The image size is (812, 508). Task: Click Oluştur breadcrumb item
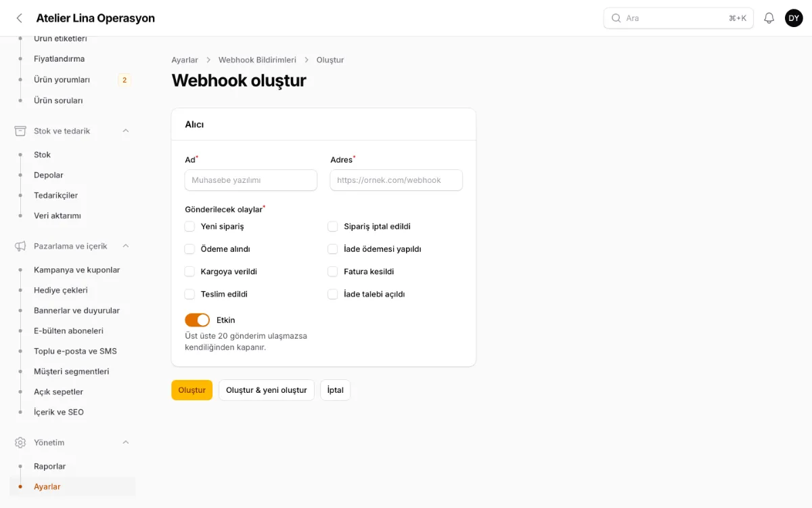tap(330, 60)
